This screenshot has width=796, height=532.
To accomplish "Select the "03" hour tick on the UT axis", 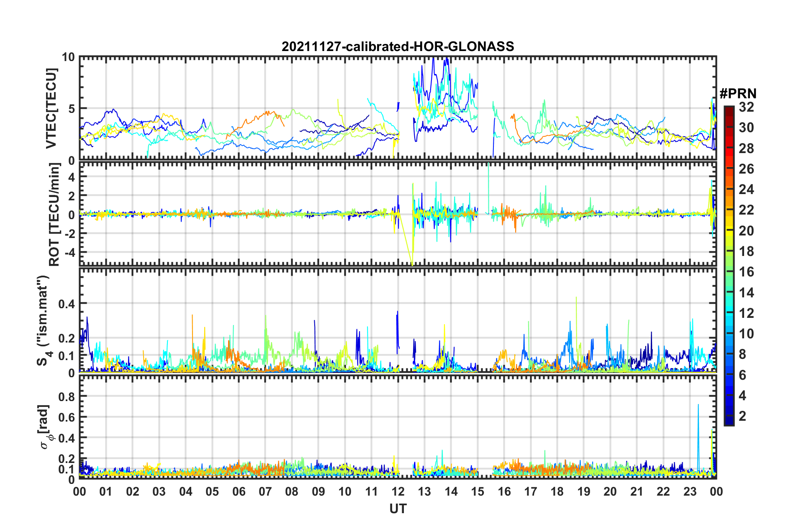I will [x=159, y=491].
